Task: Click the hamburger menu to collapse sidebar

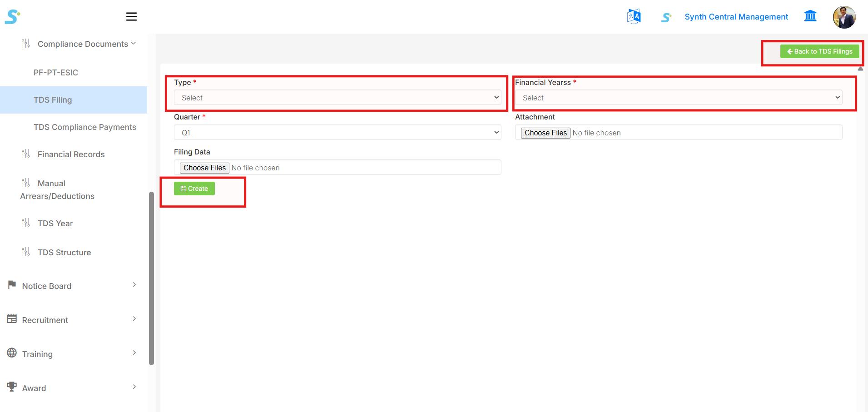Action: click(x=131, y=16)
